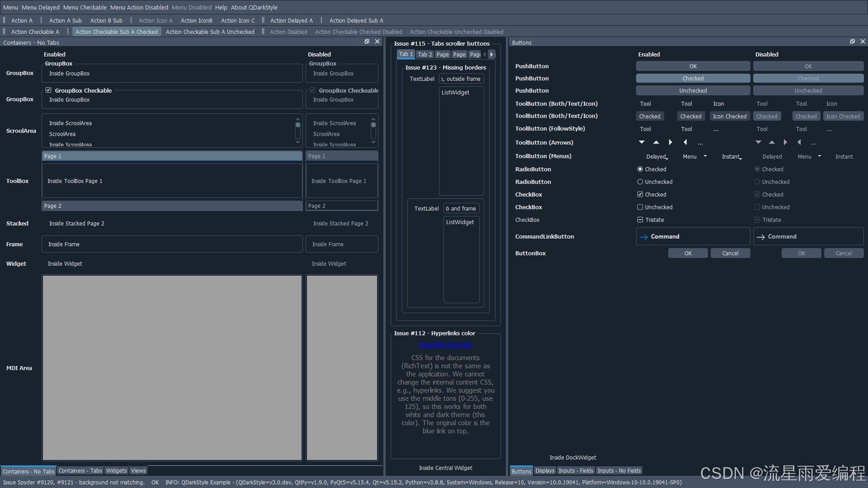Toggle the enabled GroupBox Checkable checkbox

pyautogui.click(x=48, y=90)
